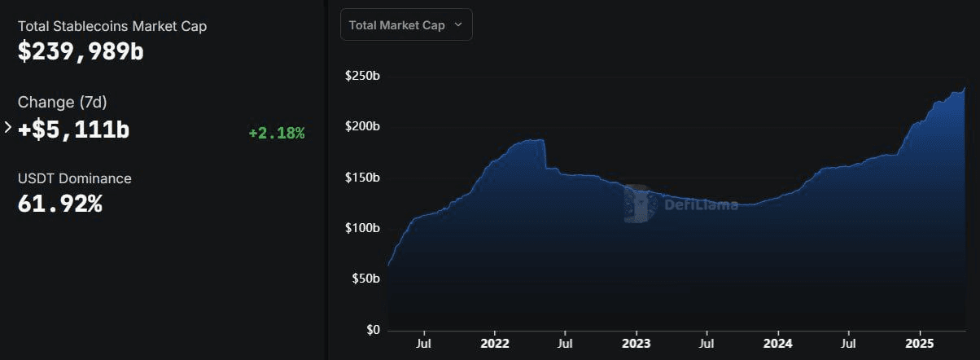Expand the Change (7d) row chevron

point(8,128)
